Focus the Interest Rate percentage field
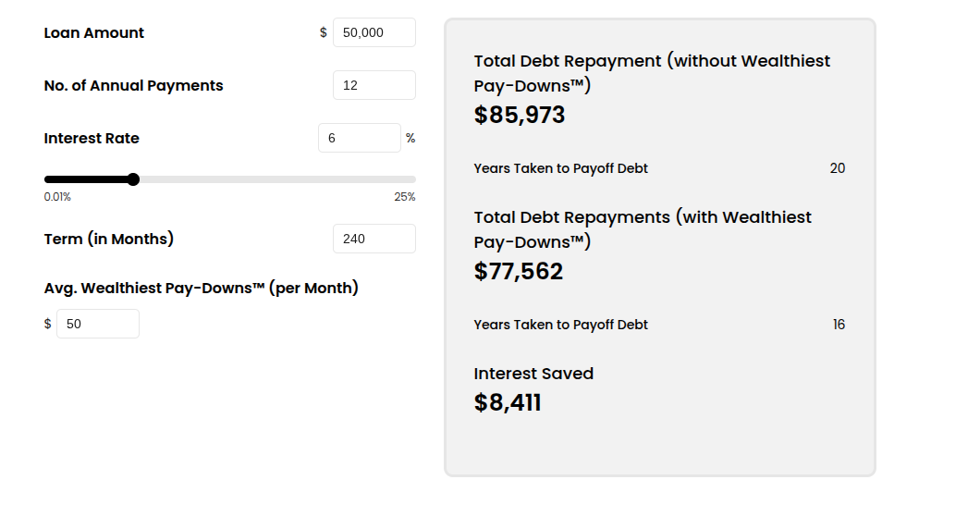The width and height of the screenshot is (980, 529). tap(360, 138)
